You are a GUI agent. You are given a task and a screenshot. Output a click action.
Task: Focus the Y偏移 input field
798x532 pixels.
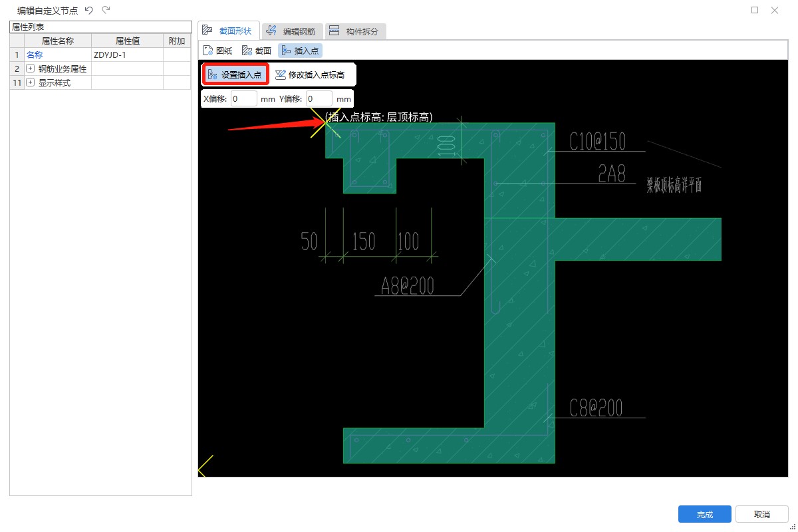pyautogui.click(x=319, y=98)
